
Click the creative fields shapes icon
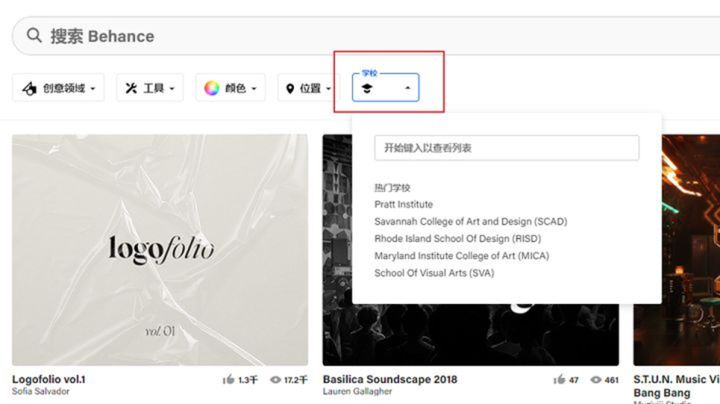click(29, 88)
